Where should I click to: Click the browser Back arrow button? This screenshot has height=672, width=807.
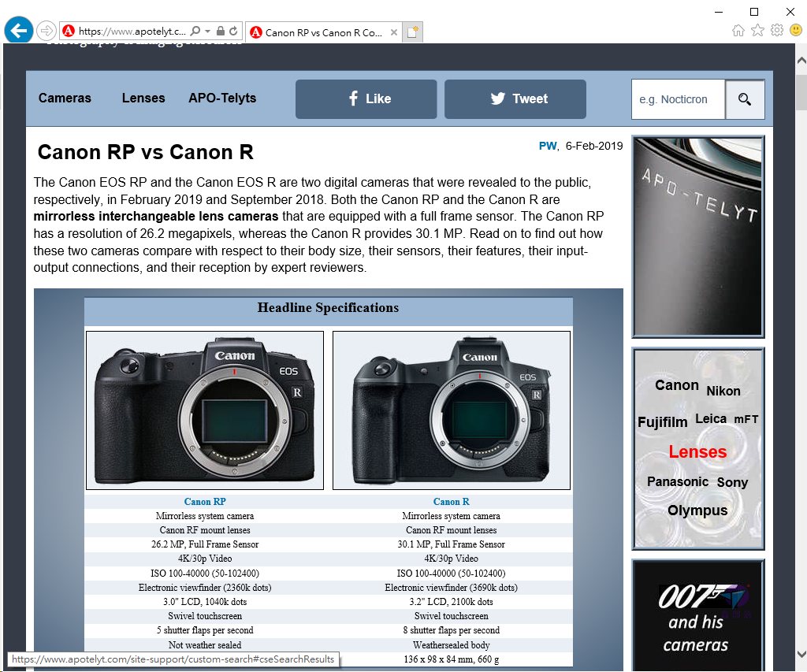(x=19, y=31)
